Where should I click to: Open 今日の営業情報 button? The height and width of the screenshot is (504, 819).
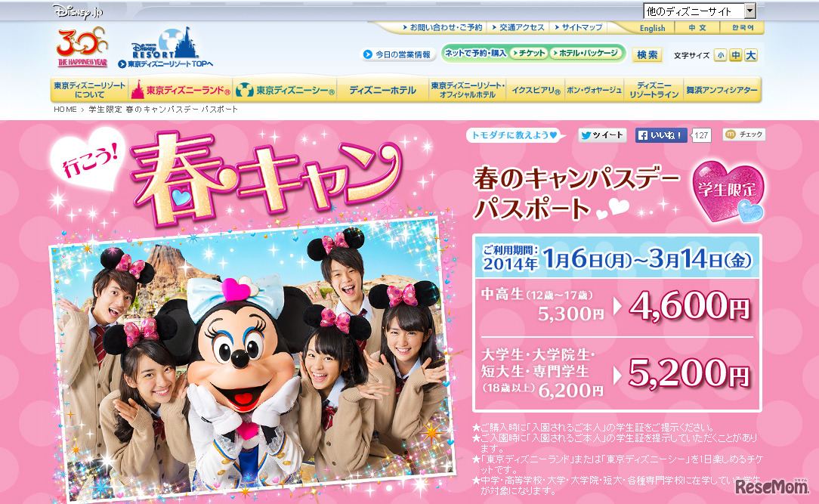(398, 54)
